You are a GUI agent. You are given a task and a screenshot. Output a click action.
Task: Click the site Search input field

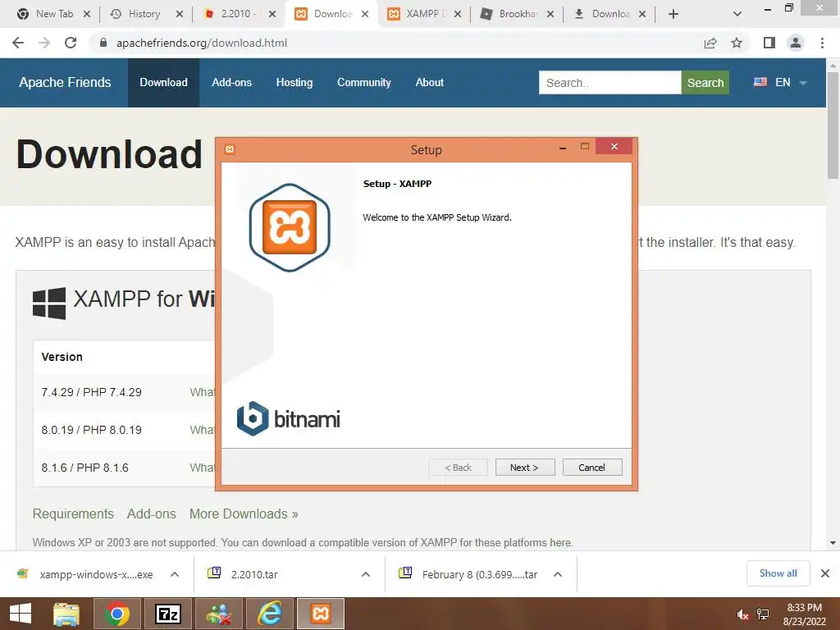click(609, 83)
